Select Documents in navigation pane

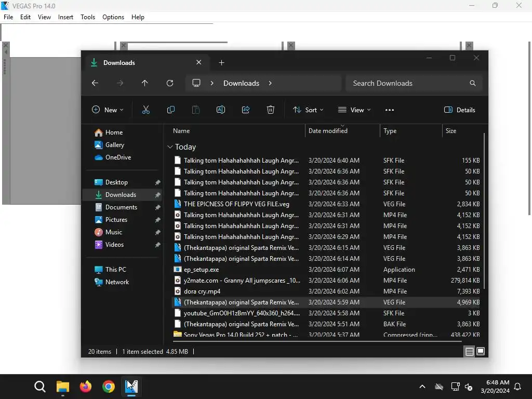coord(123,207)
